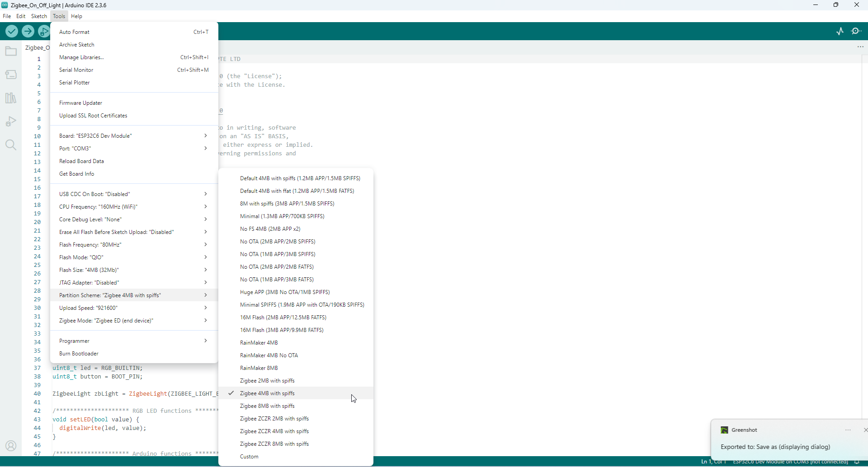868x467 pixels.
Task: Click Burn Bootloader
Action: click(79, 354)
